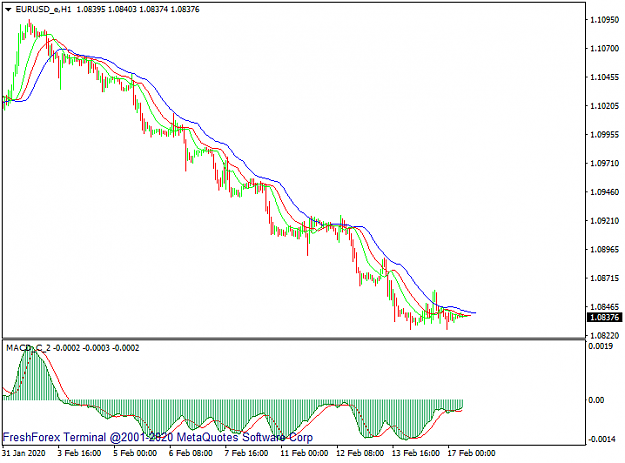Click the 0.00 MACD zero level label
The image size is (625, 463).
(x=597, y=400)
